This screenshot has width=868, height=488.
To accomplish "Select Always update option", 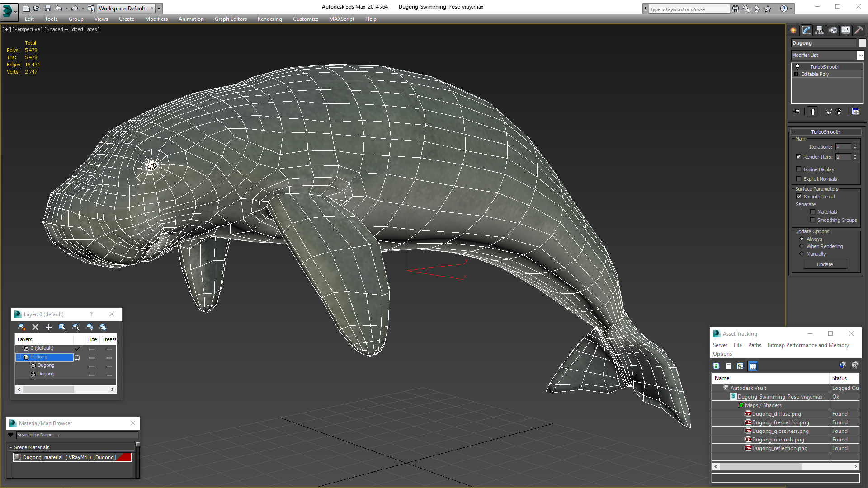I will pos(802,239).
